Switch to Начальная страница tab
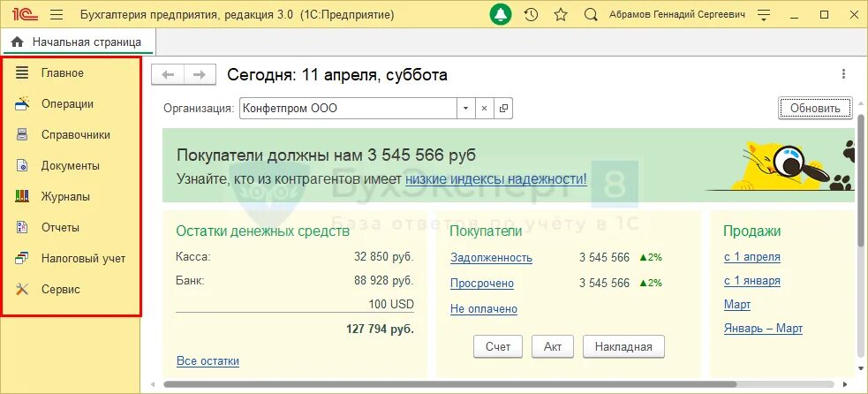Image resolution: width=868 pixels, height=394 pixels. pos(79,42)
